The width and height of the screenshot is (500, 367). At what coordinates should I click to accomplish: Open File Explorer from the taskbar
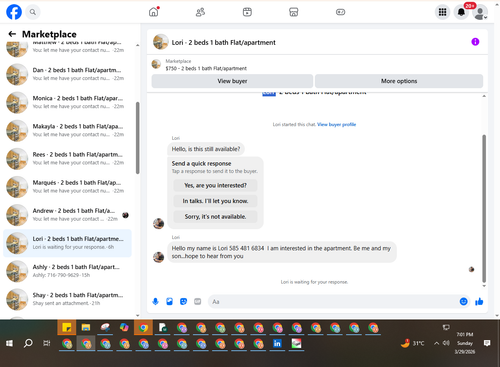[86, 328]
